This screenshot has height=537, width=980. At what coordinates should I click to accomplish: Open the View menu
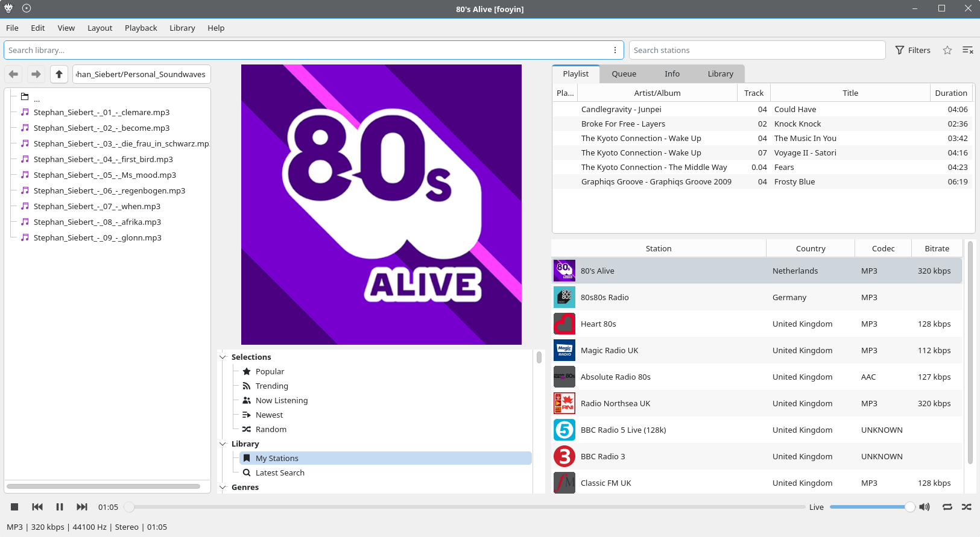tap(66, 28)
